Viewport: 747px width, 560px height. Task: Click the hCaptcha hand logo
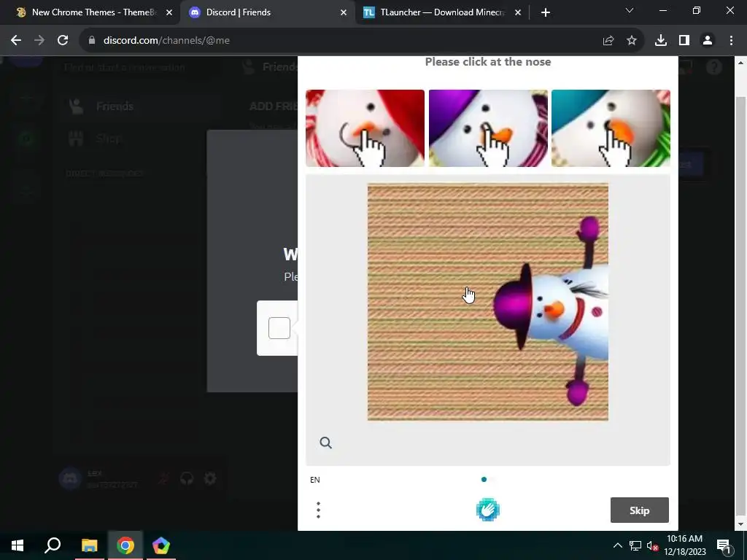pyautogui.click(x=488, y=510)
